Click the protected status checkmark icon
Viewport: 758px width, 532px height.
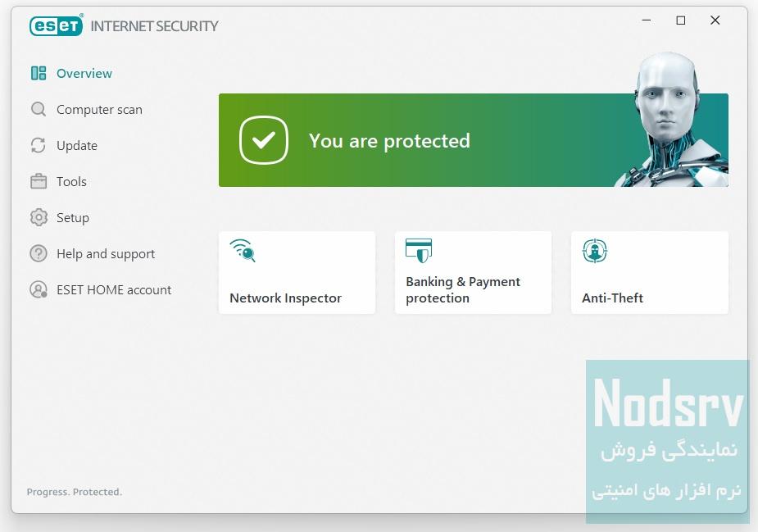coord(264,140)
